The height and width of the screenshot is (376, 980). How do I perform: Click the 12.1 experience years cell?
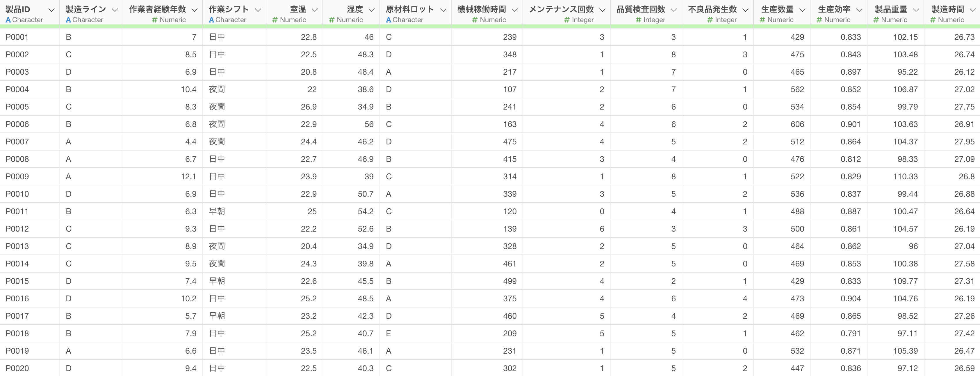coord(163,176)
